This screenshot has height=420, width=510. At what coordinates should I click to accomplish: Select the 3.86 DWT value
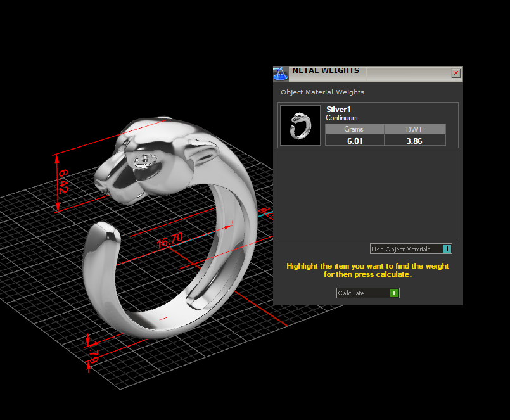click(415, 141)
